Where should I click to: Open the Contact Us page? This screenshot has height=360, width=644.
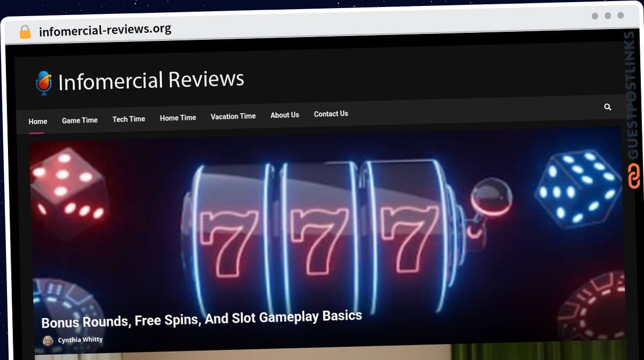tap(331, 114)
